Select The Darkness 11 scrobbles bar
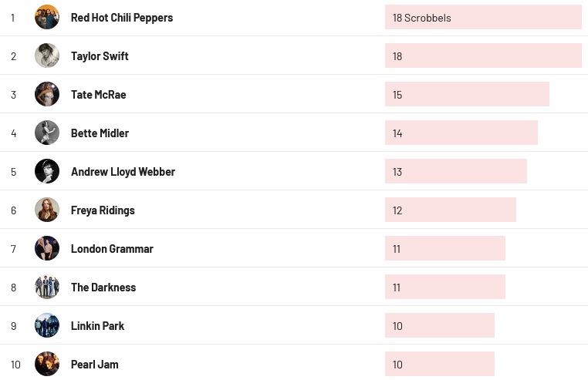 point(445,287)
